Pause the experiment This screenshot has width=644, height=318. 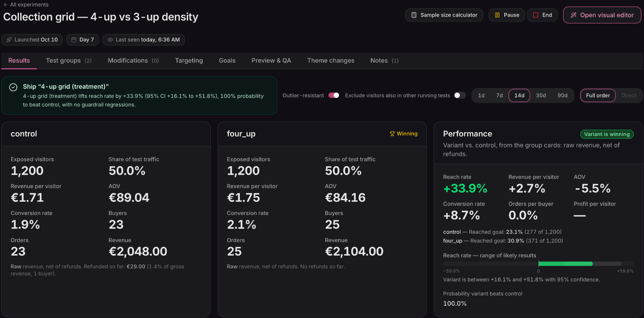click(507, 15)
